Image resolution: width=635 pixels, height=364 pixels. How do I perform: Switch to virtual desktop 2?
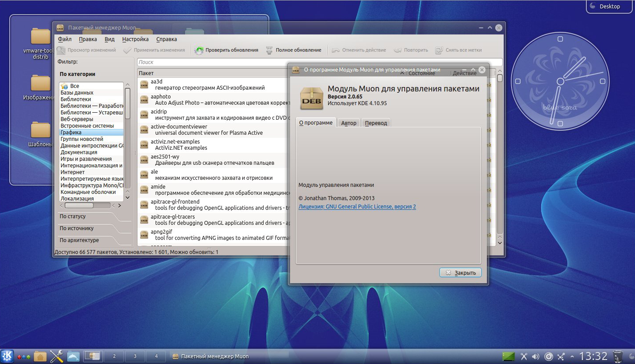[x=115, y=356]
